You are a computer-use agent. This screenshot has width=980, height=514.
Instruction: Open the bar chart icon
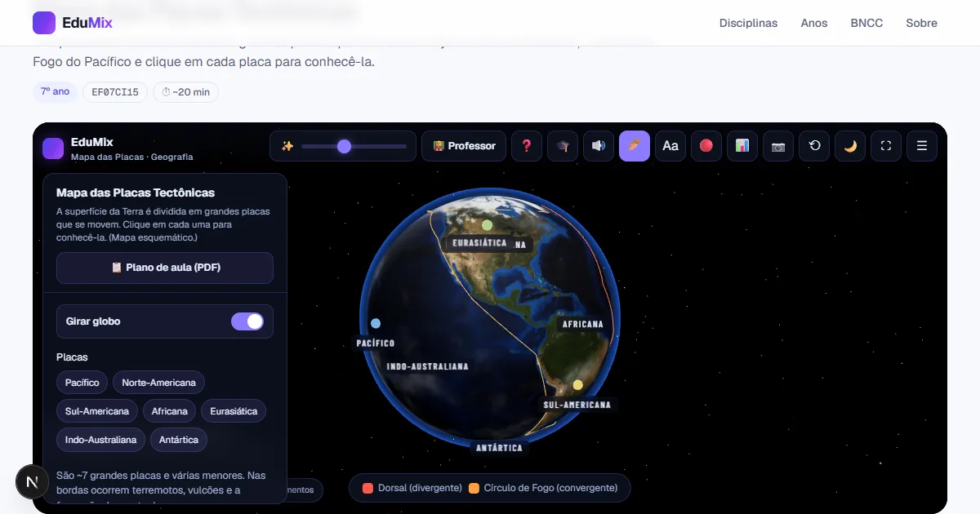(x=742, y=146)
